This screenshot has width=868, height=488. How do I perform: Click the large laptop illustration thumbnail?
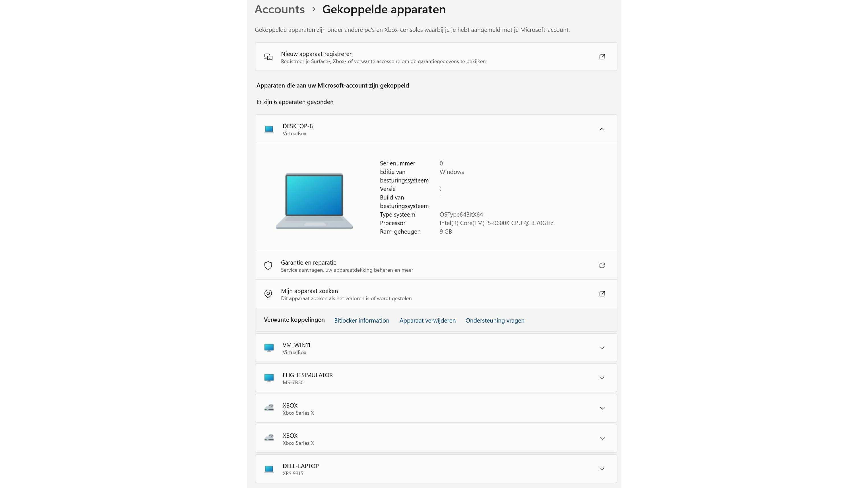(x=314, y=201)
